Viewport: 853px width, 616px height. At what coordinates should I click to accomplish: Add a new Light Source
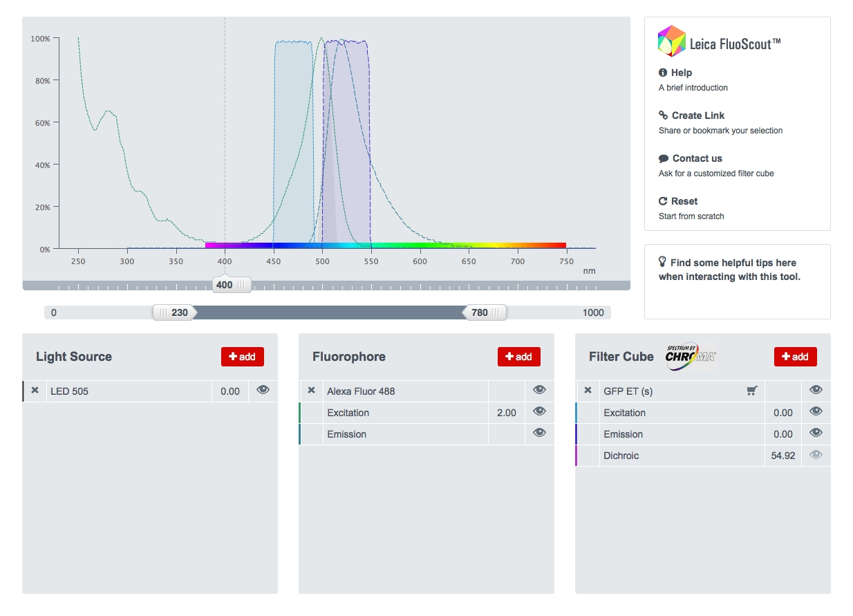click(x=242, y=357)
